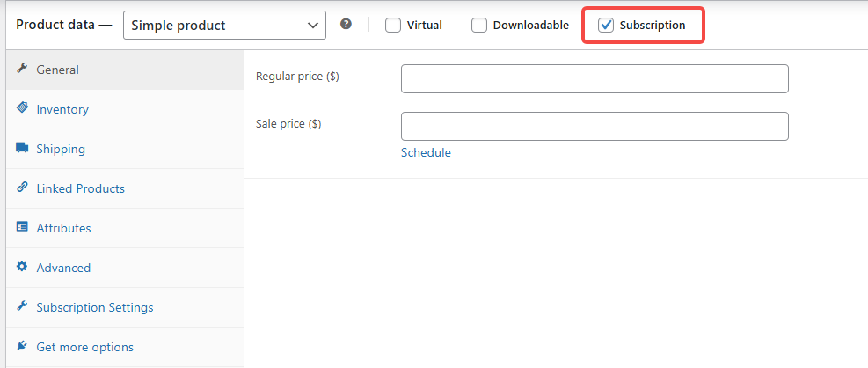The height and width of the screenshot is (368, 868).
Task: Click the Schedule sale price link
Action: (426, 152)
